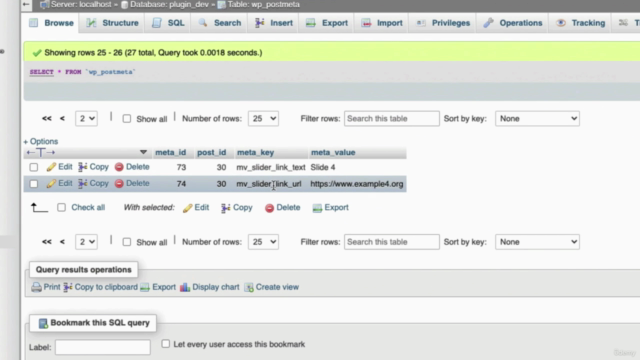Click the 'Slide 4' meta_value cell
Screen dimensions: 640x360
point(323,167)
